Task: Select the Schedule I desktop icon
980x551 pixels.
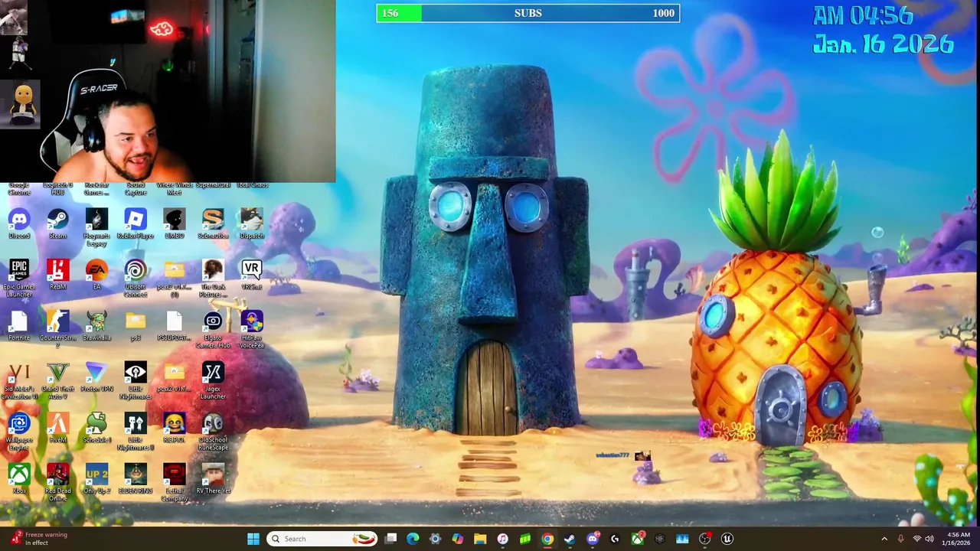Action: 96,429
